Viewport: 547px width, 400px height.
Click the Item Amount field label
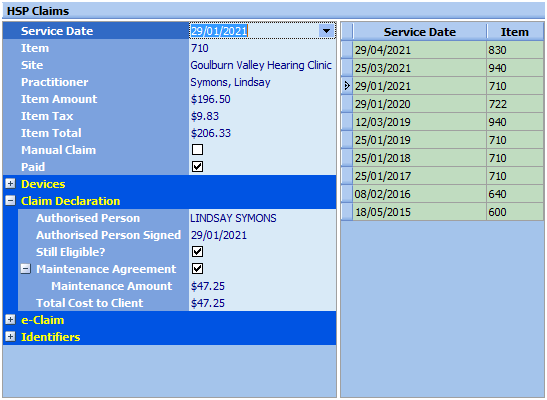(59, 99)
